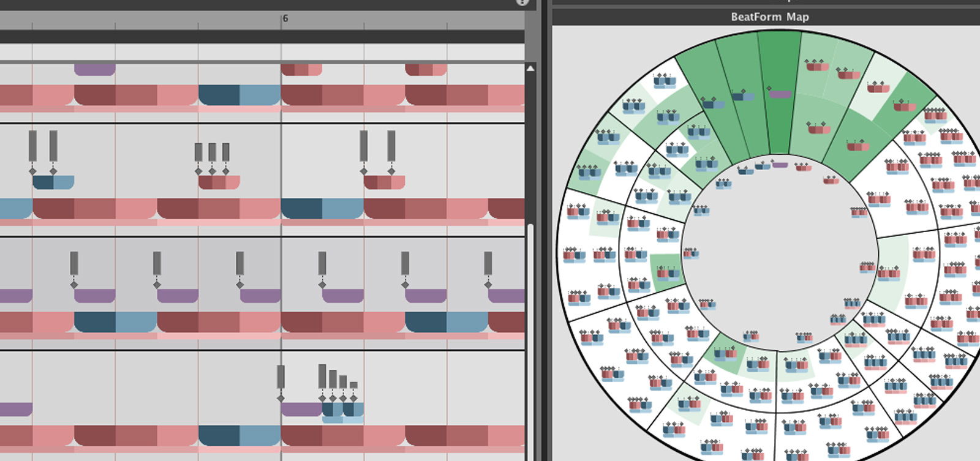The width and height of the screenshot is (980, 461).
Task: Click the tallest of the descending velocity bars
Action: pyautogui.click(x=322, y=377)
